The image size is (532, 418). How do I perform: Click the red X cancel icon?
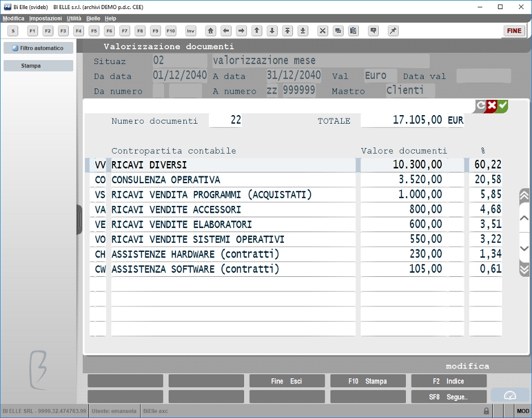pyautogui.click(x=491, y=105)
